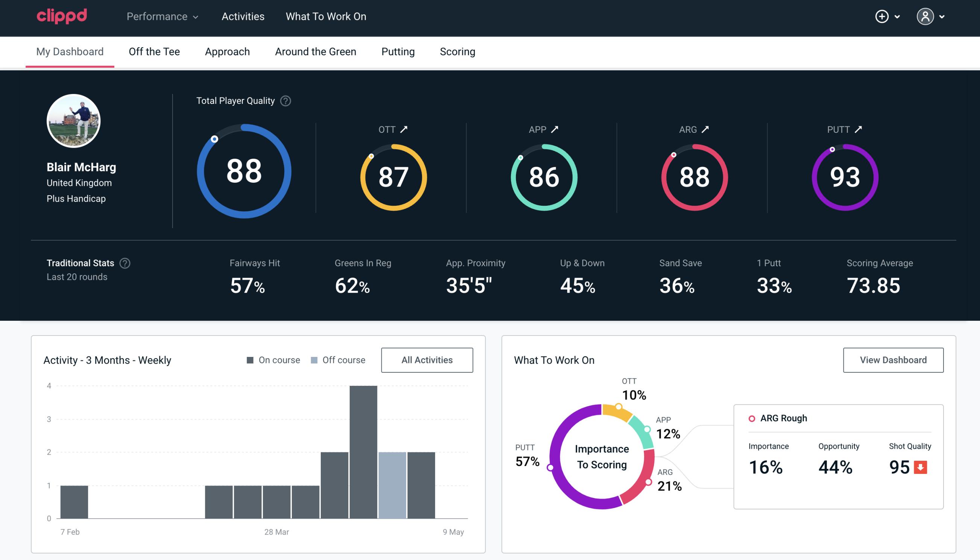This screenshot has width=980, height=560.
Task: Click the add activity plus icon
Action: (883, 16)
